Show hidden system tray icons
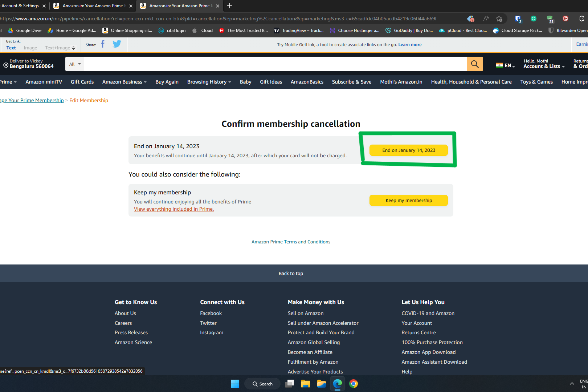588x392 pixels. 572,384
